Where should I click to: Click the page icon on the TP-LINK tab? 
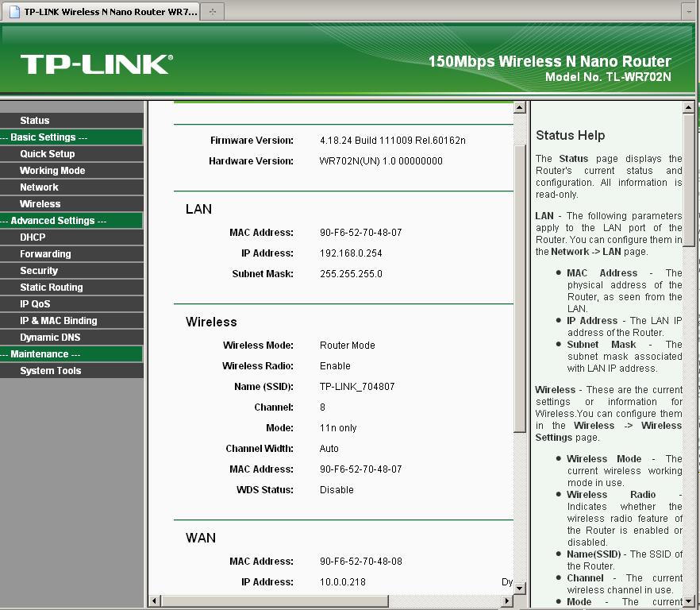(x=13, y=12)
